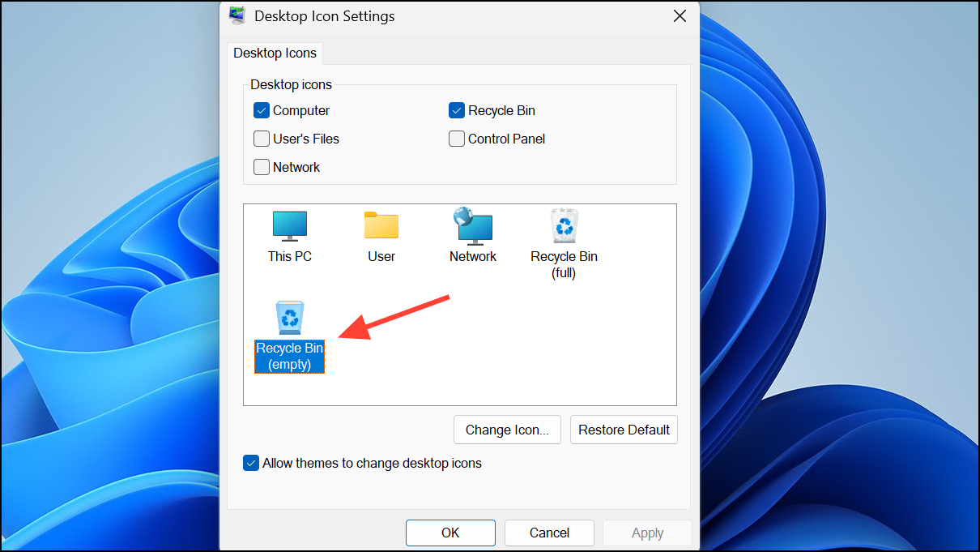Toggle Allow themes to change desktop icons
This screenshot has height=552, width=980.
(x=251, y=463)
